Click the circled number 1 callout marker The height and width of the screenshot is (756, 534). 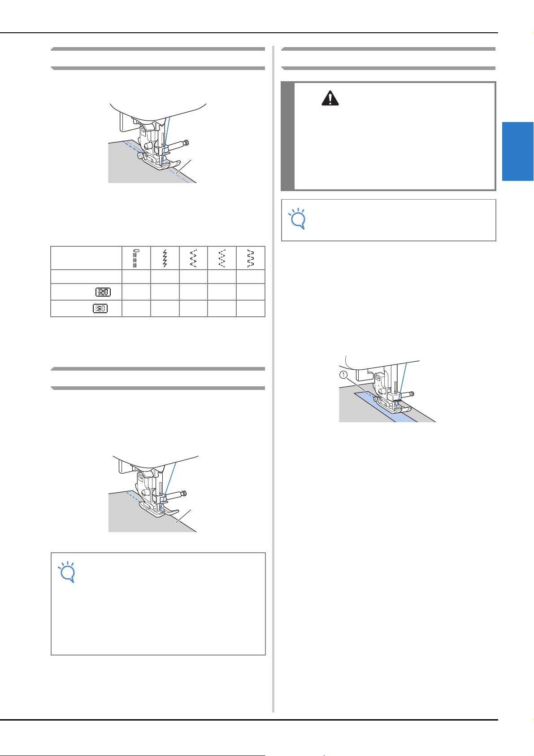pos(343,375)
